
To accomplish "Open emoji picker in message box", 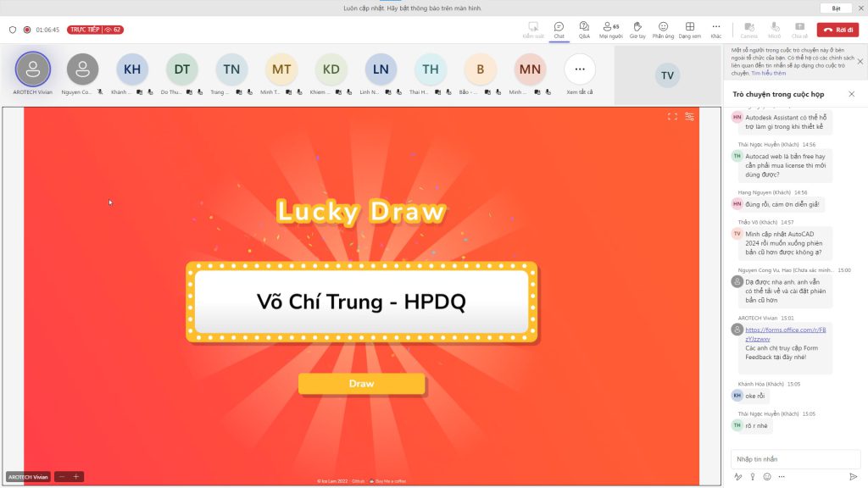I will pos(766,476).
